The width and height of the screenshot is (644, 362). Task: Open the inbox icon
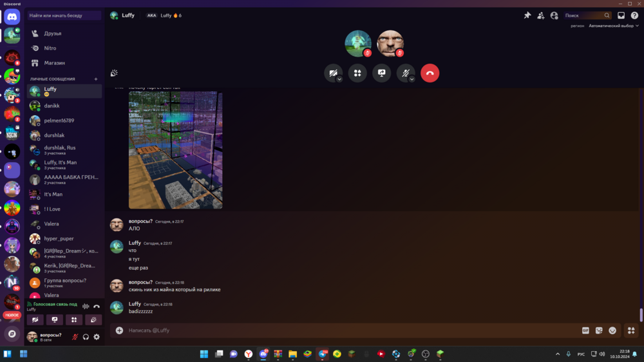click(621, 15)
